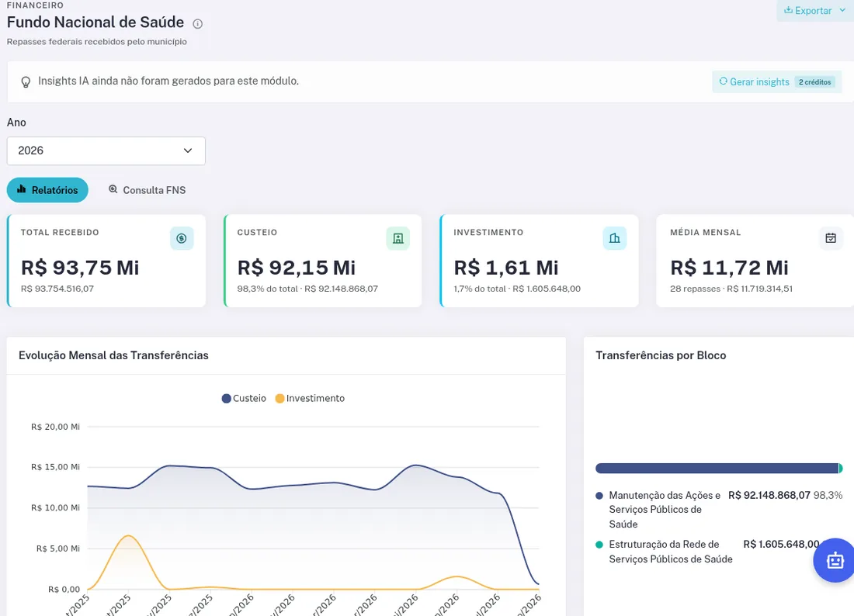Click the R$ 92,15 Mi Custeio value
The height and width of the screenshot is (616, 854).
297,268
